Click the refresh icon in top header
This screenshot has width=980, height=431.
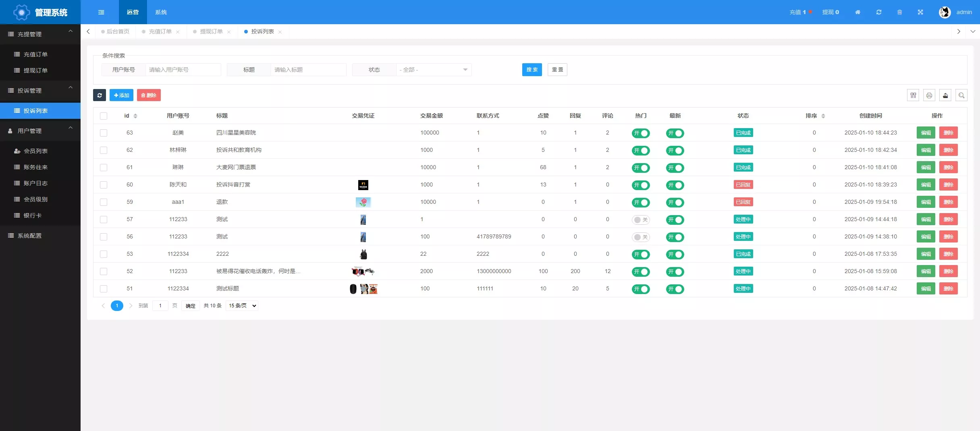tap(879, 12)
